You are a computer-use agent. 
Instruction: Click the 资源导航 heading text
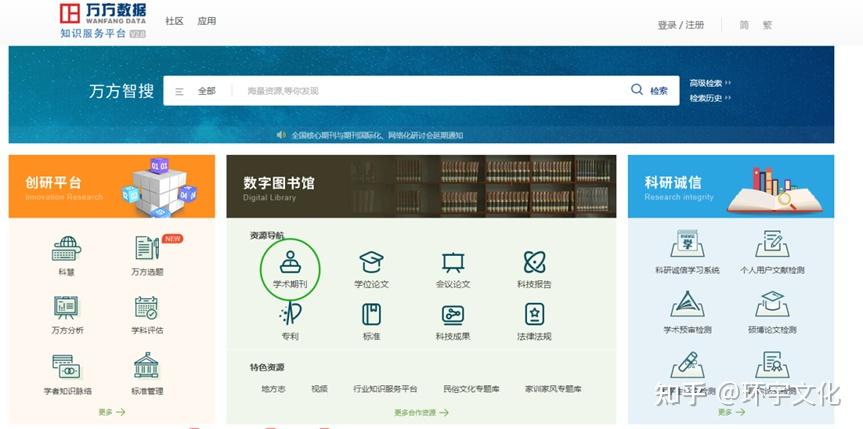[267, 235]
